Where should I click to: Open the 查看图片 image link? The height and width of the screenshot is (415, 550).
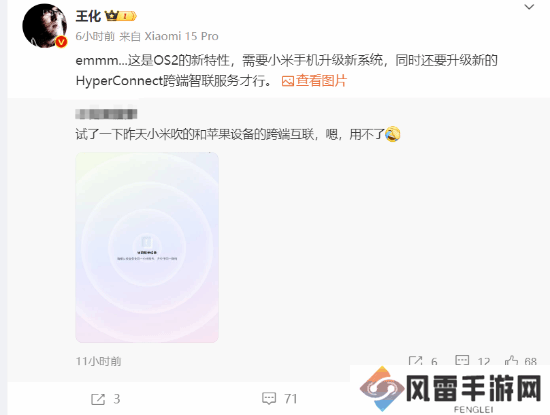(x=321, y=81)
